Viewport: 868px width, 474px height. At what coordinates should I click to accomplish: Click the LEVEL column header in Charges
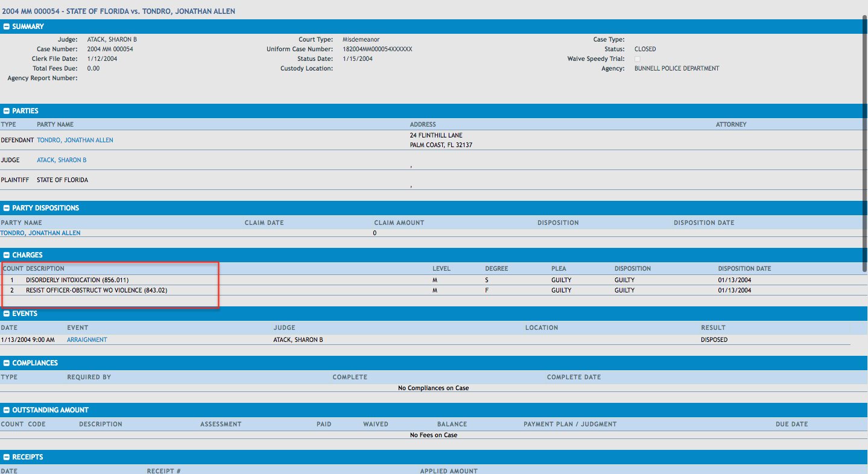tap(442, 268)
